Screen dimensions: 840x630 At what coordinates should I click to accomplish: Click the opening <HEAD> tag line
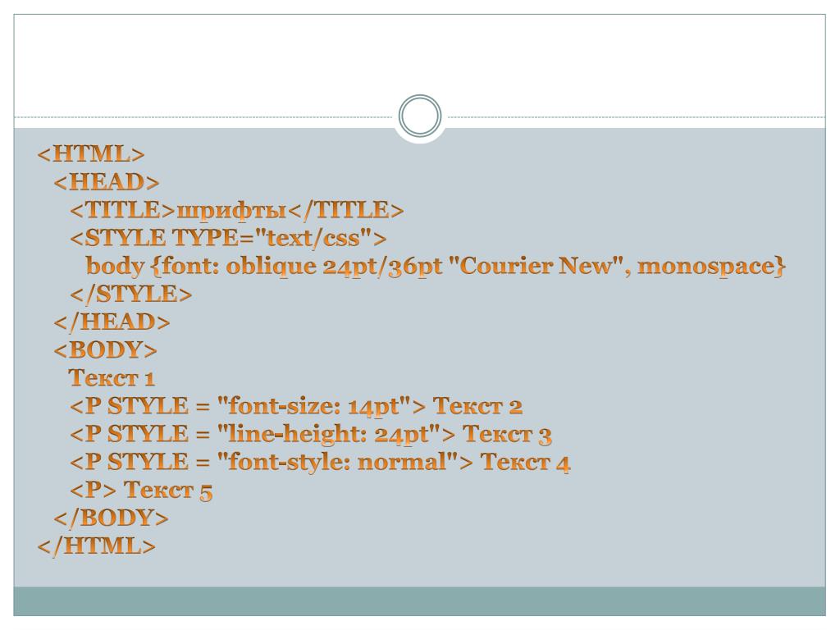(107, 181)
